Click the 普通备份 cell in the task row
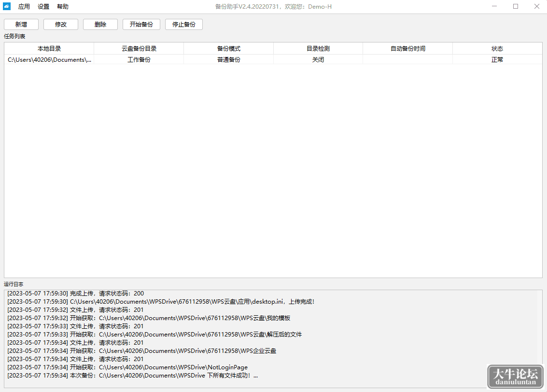547x392 pixels. (228, 60)
